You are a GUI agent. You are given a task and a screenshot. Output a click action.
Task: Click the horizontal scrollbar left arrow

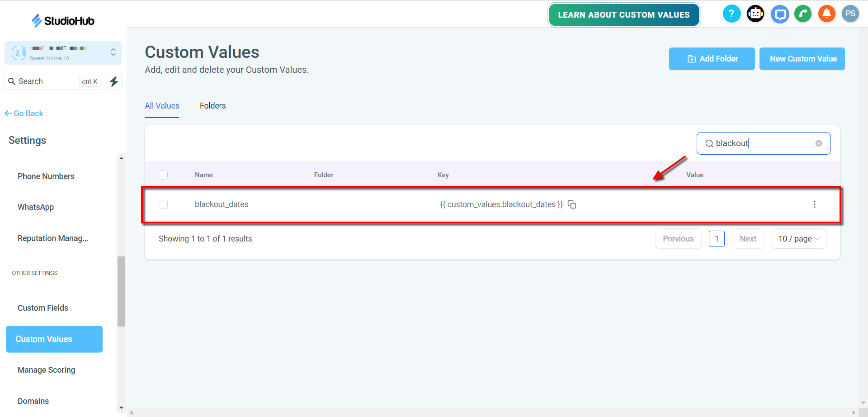point(131,412)
